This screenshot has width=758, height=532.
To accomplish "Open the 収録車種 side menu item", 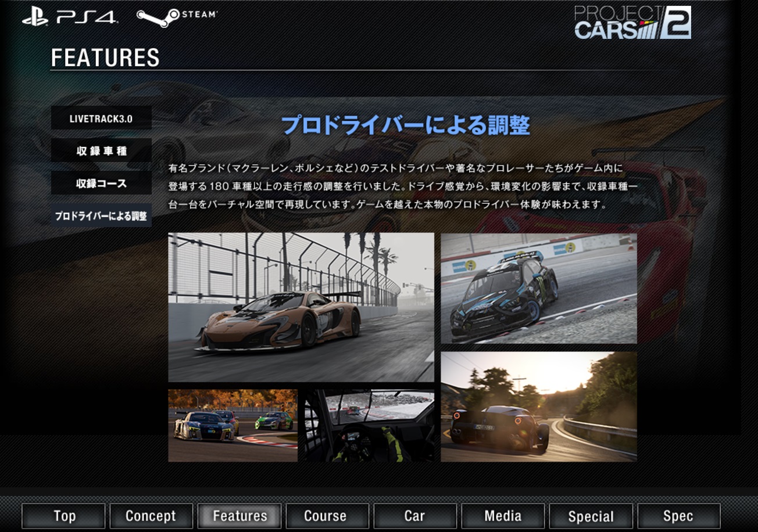I will (101, 151).
